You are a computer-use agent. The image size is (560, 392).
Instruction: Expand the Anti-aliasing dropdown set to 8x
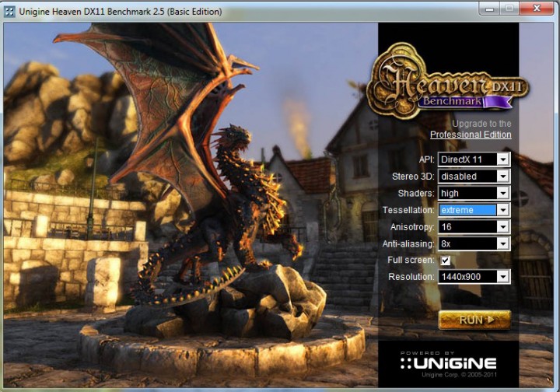click(474, 244)
